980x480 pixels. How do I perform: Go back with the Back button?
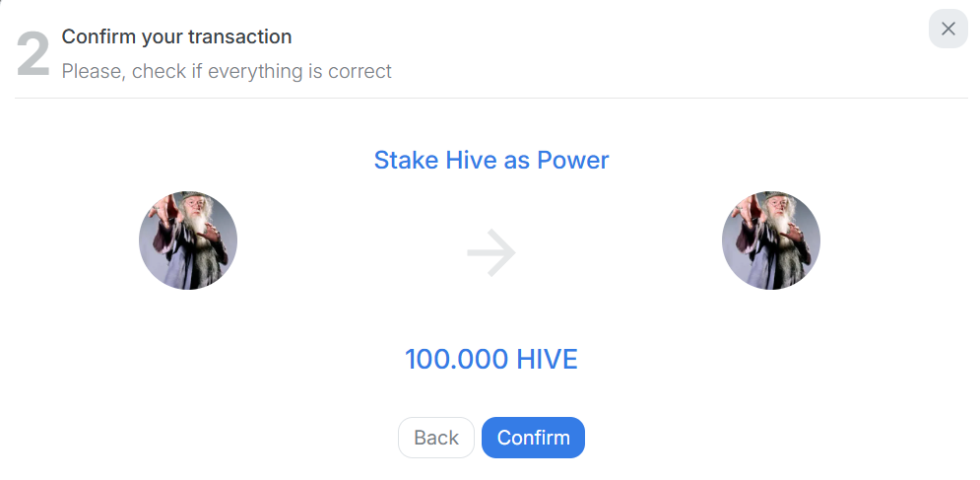point(436,438)
